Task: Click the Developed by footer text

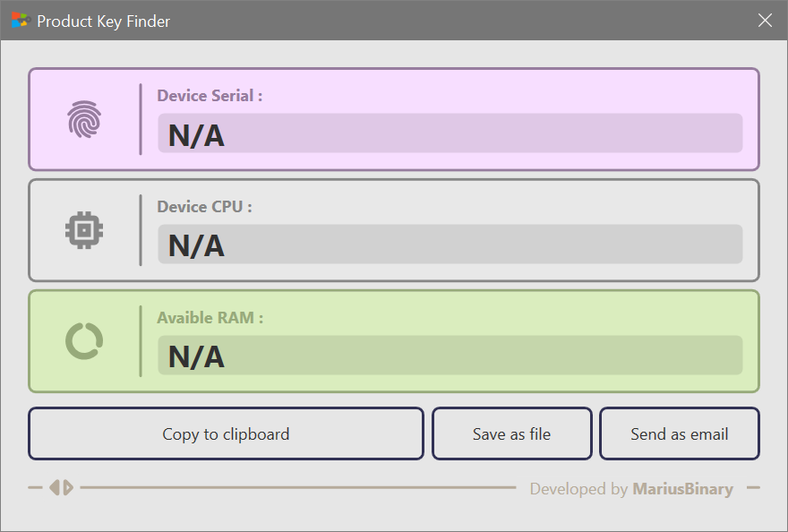Action: click(x=578, y=489)
